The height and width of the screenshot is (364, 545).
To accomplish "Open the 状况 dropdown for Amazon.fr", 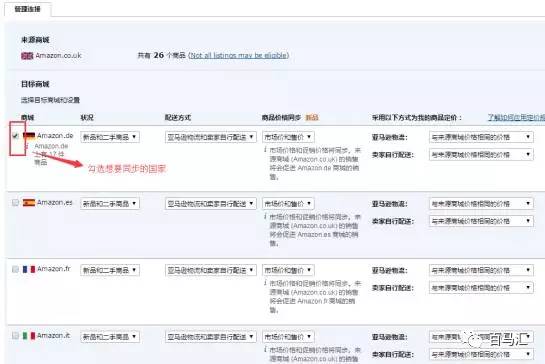I will (x=110, y=270).
